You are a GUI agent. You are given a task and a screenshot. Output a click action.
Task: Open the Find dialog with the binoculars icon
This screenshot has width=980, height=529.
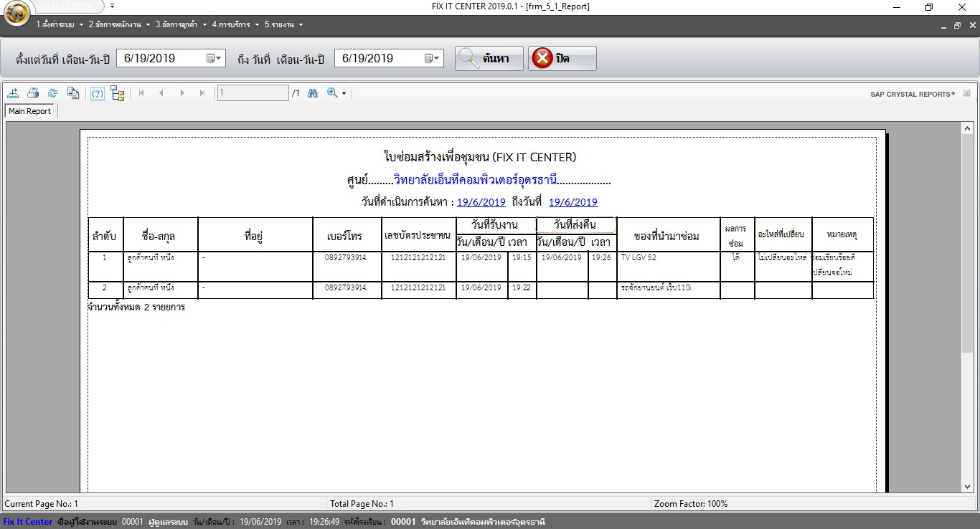312,92
